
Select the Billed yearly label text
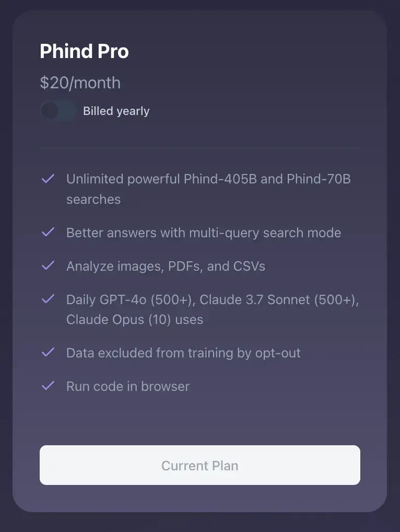coord(116,111)
